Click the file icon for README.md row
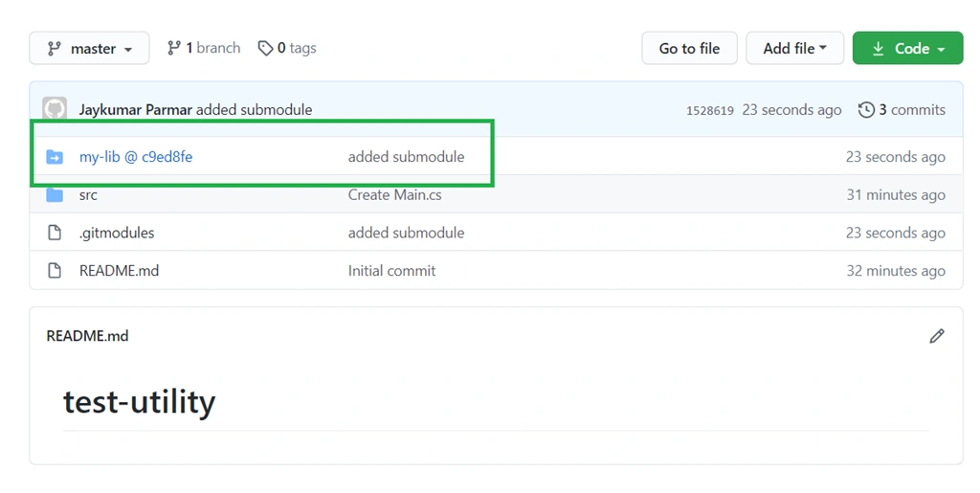The height and width of the screenshot is (493, 980). coord(55,271)
